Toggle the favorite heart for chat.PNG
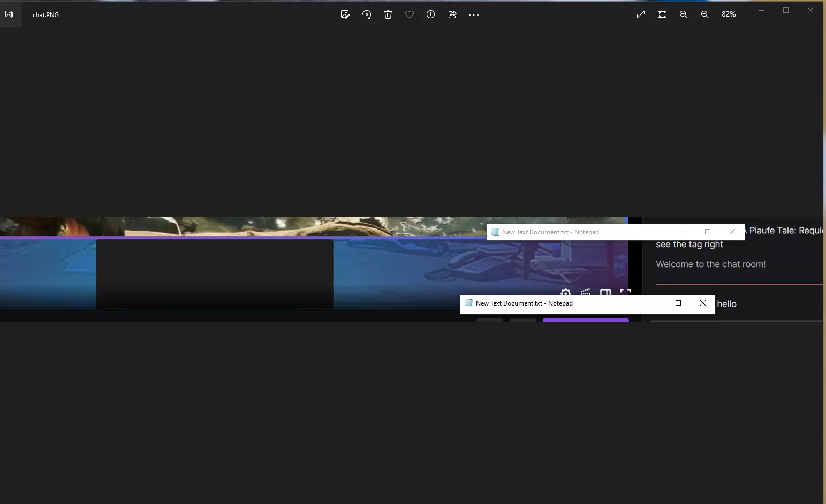The image size is (826, 504). pyautogui.click(x=410, y=14)
